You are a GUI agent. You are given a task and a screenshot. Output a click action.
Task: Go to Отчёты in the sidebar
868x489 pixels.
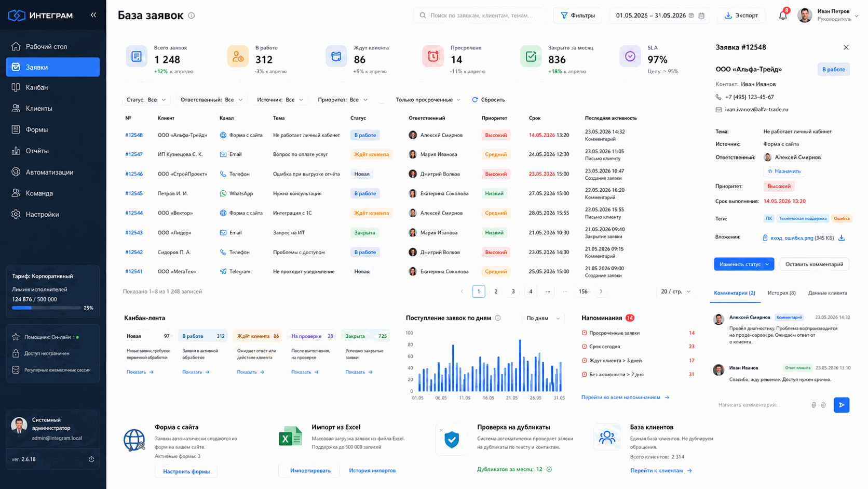(52, 151)
